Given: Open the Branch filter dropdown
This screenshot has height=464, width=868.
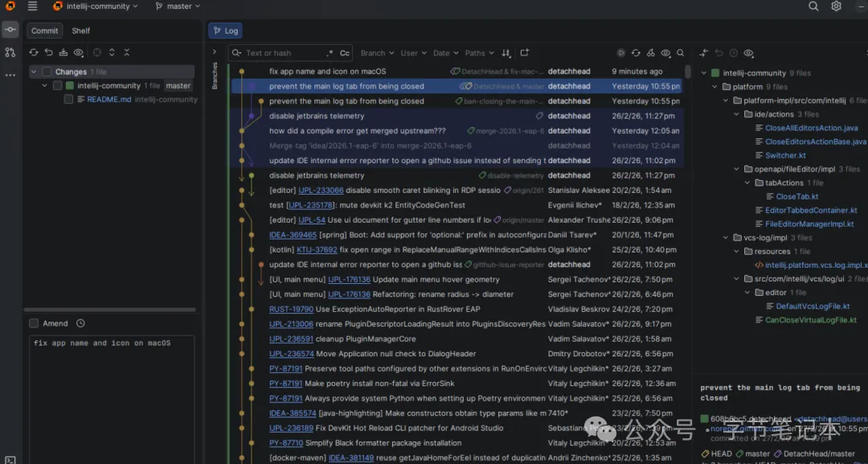Looking at the screenshot, I should tap(378, 53).
